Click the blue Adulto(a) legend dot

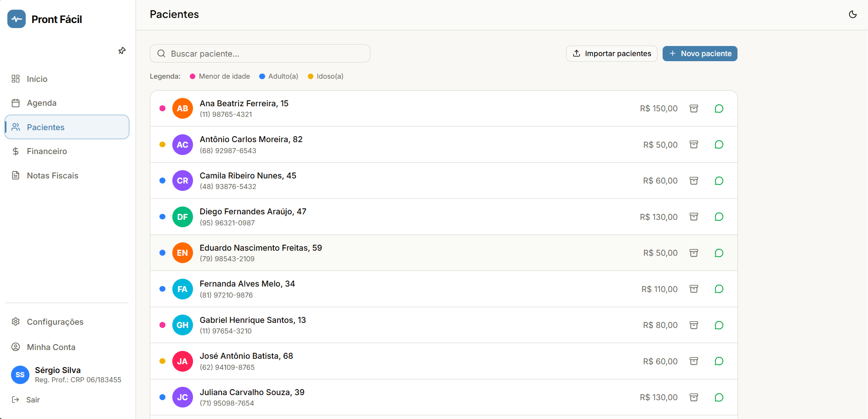(x=262, y=76)
